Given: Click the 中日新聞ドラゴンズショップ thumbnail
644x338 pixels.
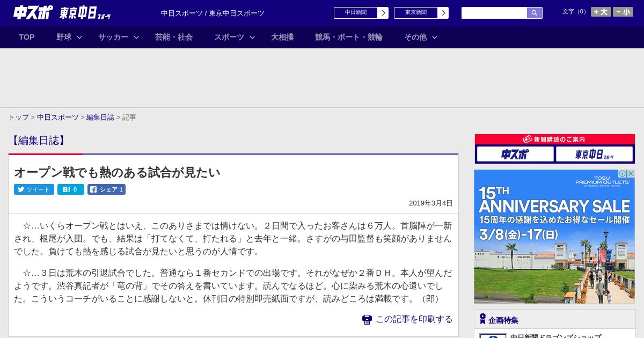Looking at the screenshot, I should pyautogui.click(x=493, y=336).
